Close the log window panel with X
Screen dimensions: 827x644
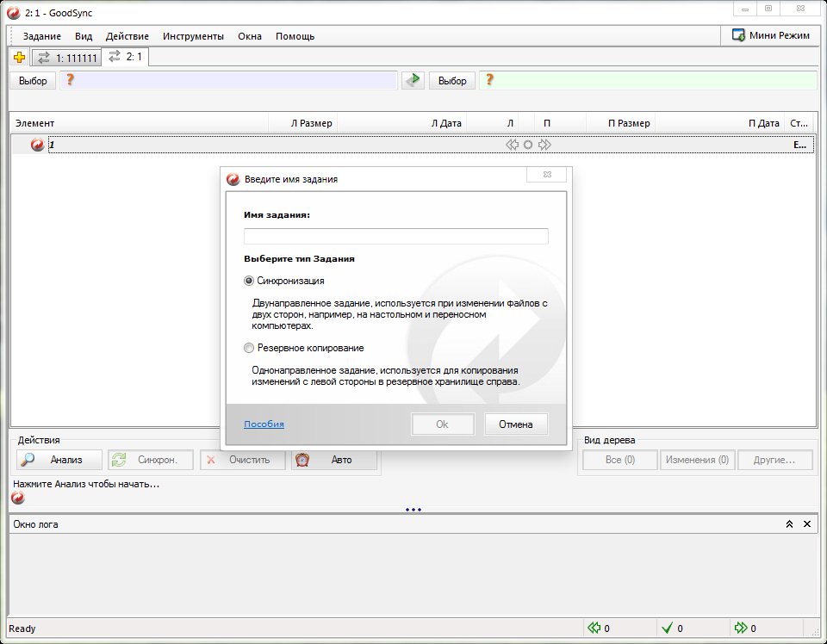point(807,524)
